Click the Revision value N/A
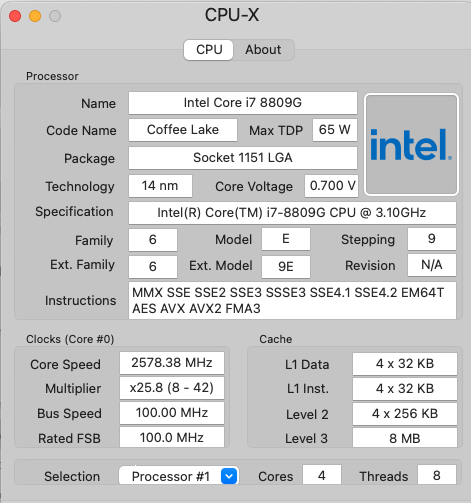The width and height of the screenshot is (471, 503). point(432,265)
